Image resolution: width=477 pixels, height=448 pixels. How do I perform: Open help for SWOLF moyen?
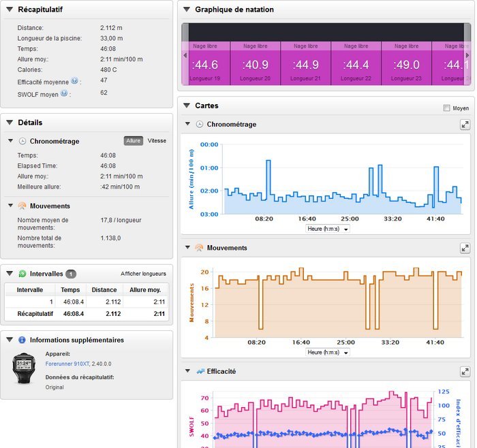point(64,93)
